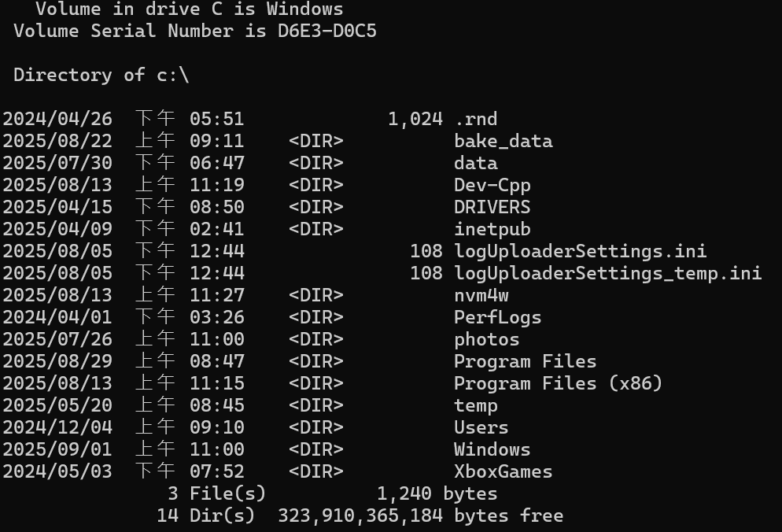Click the bake_data directory name
Image resolution: width=782 pixels, height=532 pixels.
tap(504, 141)
